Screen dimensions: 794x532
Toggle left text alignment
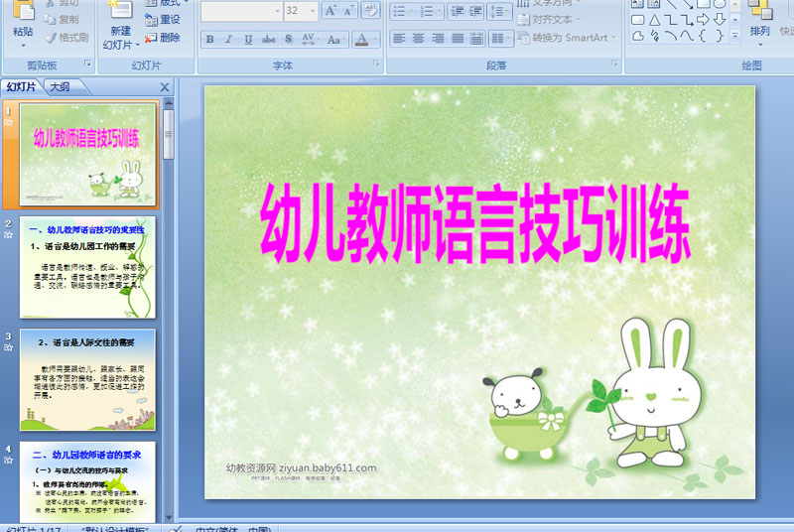point(399,39)
